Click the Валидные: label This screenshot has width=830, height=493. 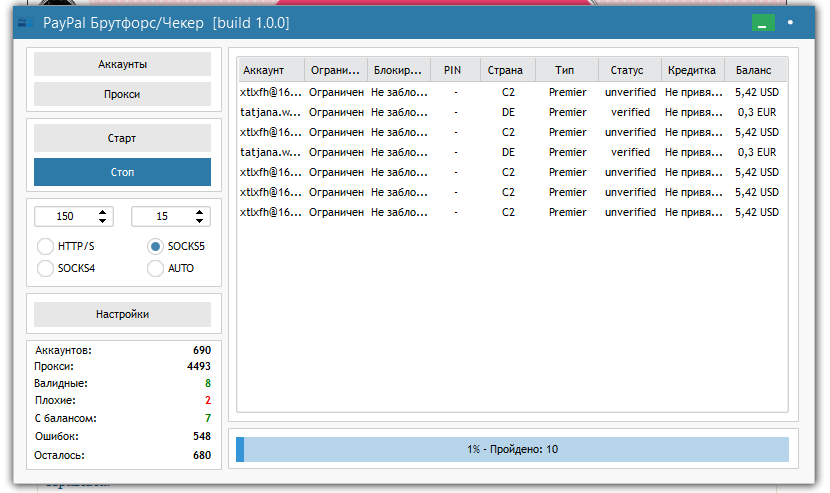tap(61, 383)
